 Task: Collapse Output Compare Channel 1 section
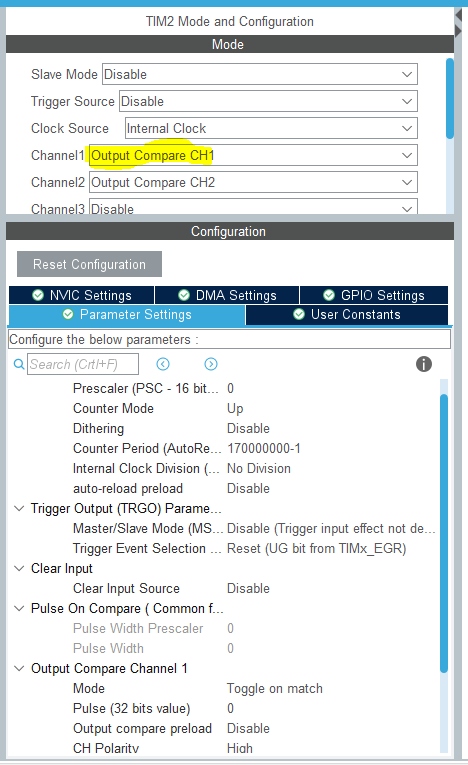pos(19,668)
